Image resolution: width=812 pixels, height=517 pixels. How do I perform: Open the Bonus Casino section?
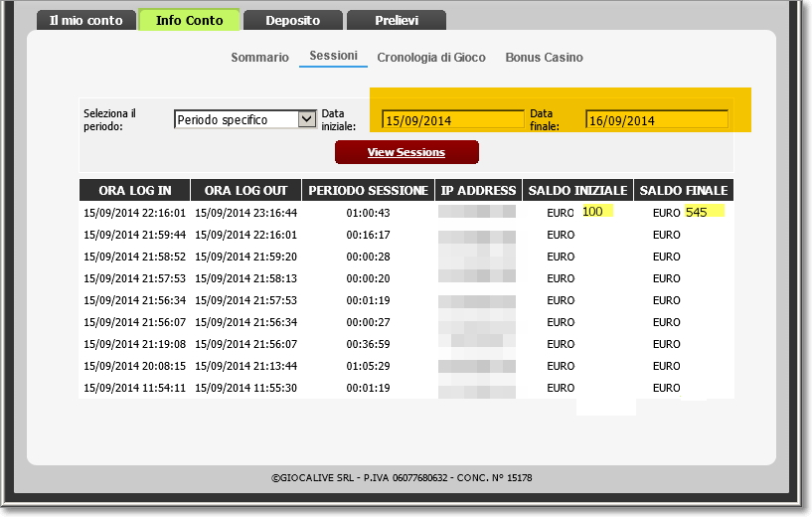[545, 57]
